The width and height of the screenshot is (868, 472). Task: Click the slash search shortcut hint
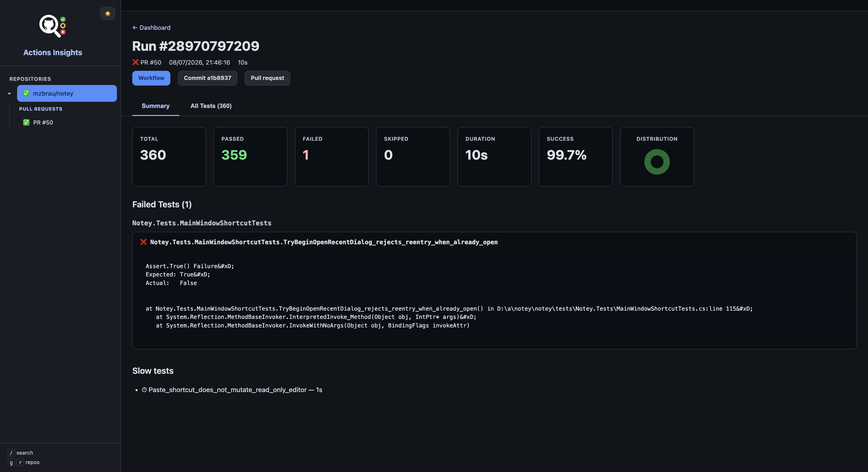point(21,453)
